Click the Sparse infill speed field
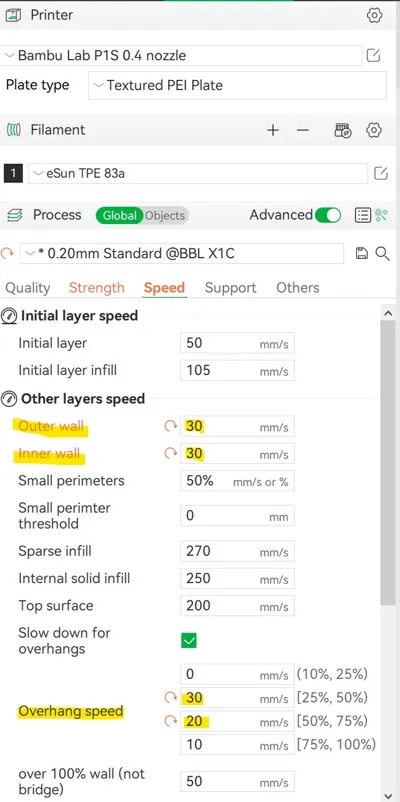This screenshot has height=802, width=400. point(237,551)
